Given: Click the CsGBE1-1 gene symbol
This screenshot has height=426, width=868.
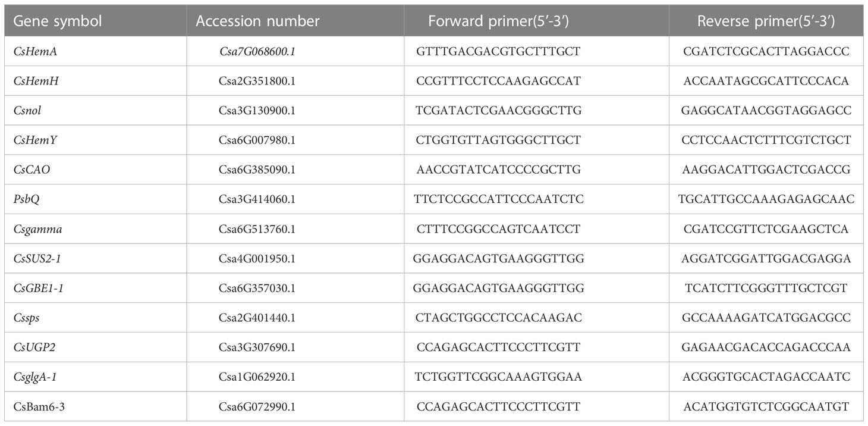Looking at the screenshot, I should pos(37,289).
